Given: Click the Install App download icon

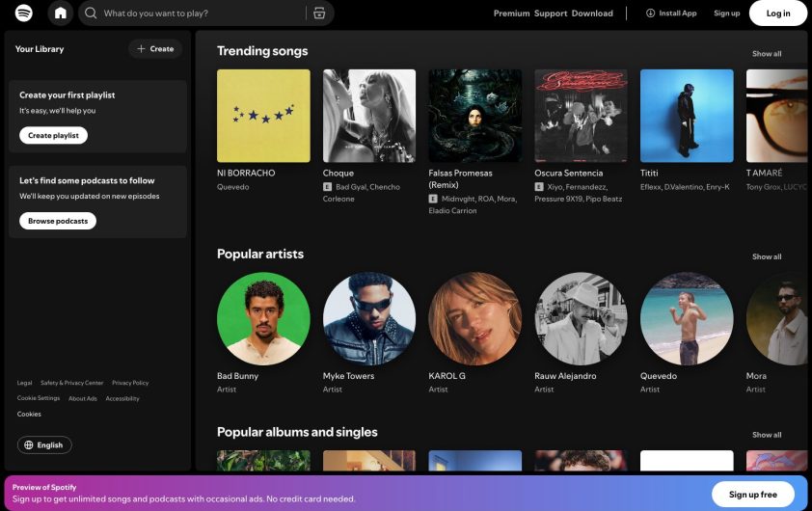Looking at the screenshot, I should [650, 13].
